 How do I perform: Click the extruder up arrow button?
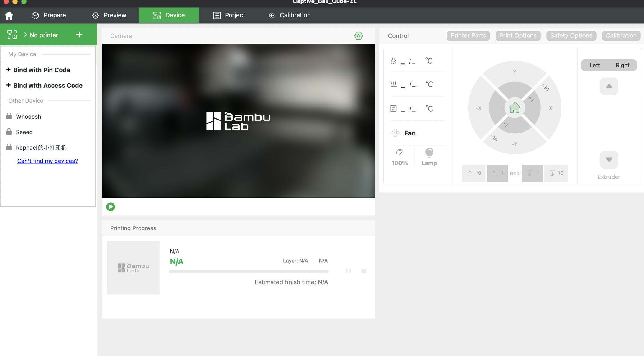pyautogui.click(x=609, y=86)
